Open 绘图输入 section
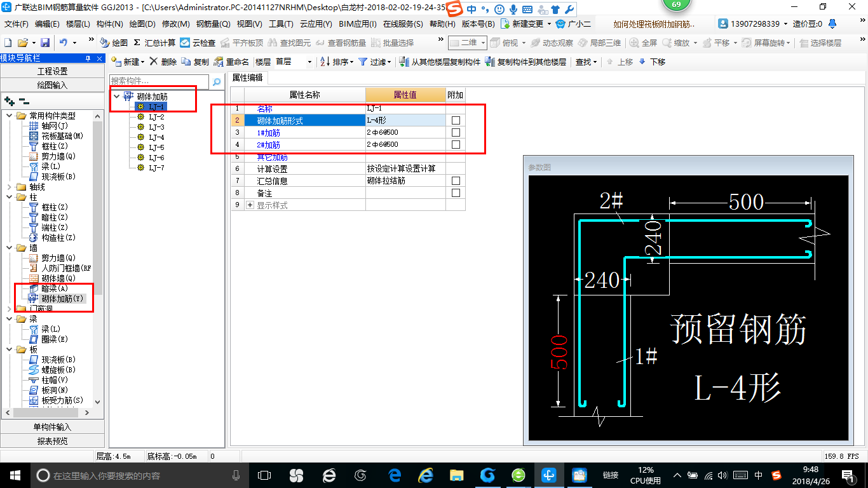 click(52, 85)
